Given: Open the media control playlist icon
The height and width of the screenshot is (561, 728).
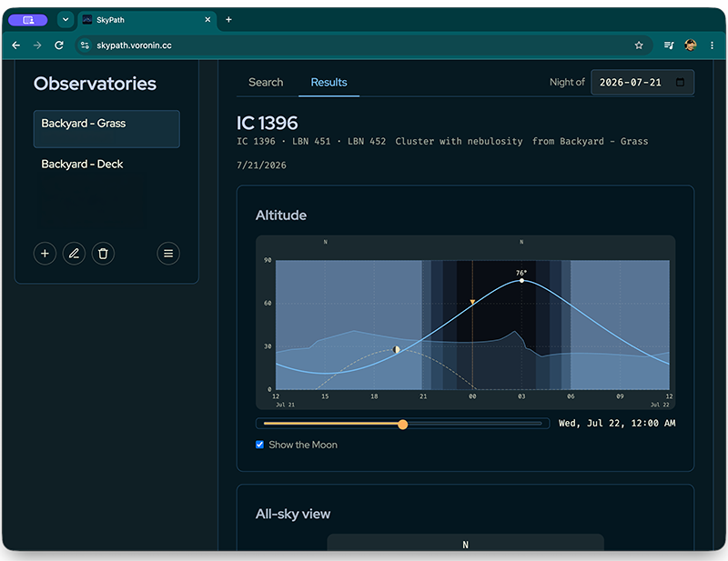Looking at the screenshot, I should [669, 45].
